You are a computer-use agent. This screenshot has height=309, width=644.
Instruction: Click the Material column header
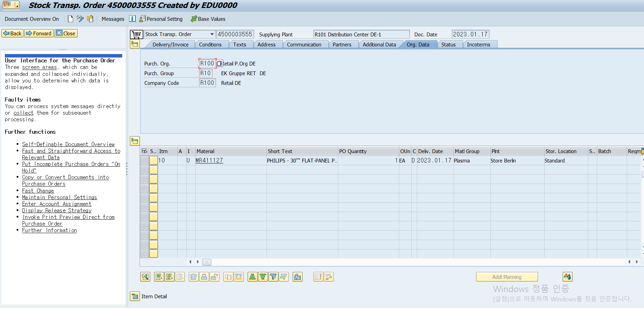[231, 151]
